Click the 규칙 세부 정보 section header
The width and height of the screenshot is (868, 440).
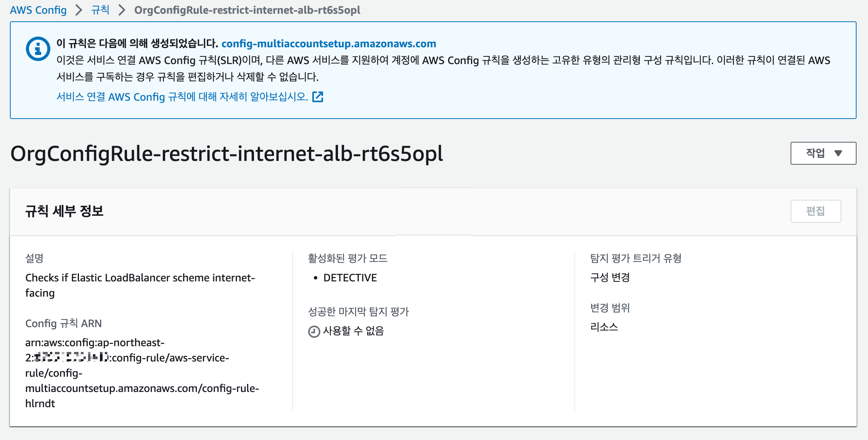pos(64,211)
